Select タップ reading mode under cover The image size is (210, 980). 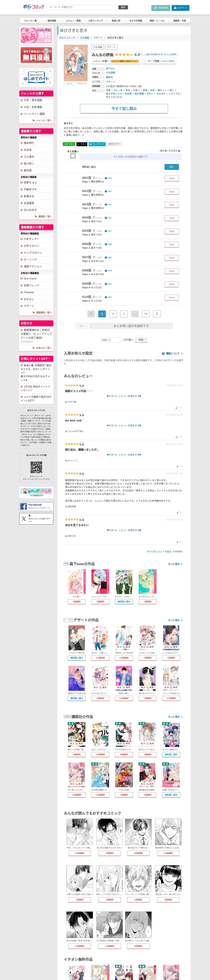click(69, 83)
